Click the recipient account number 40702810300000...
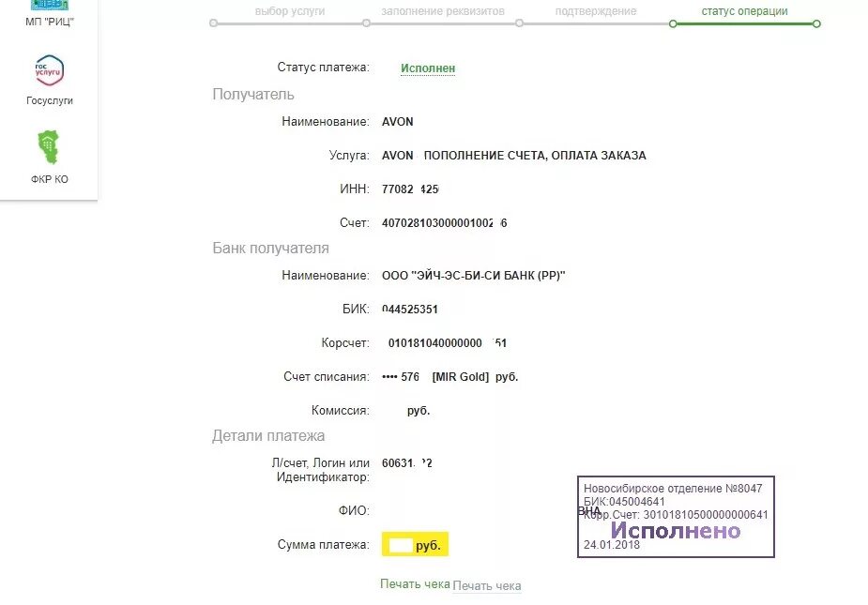Viewport: 868px width, 605px height. click(x=445, y=223)
